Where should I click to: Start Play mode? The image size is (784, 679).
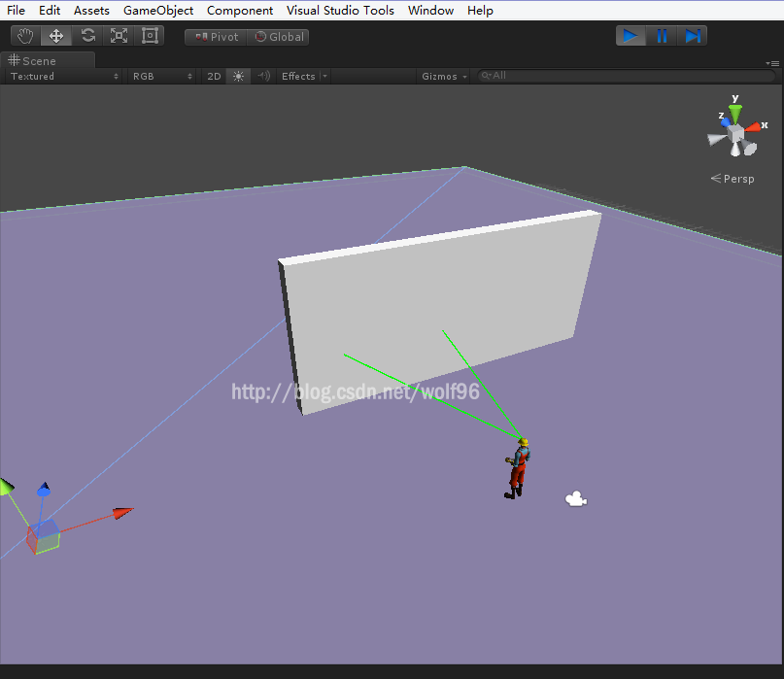pos(631,36)
